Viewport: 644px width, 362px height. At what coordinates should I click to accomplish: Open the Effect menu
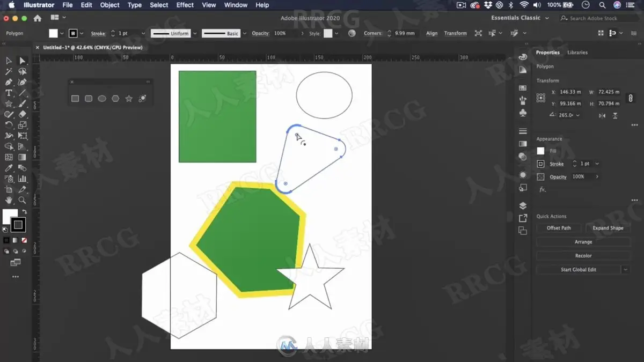(x=185, y=5)
